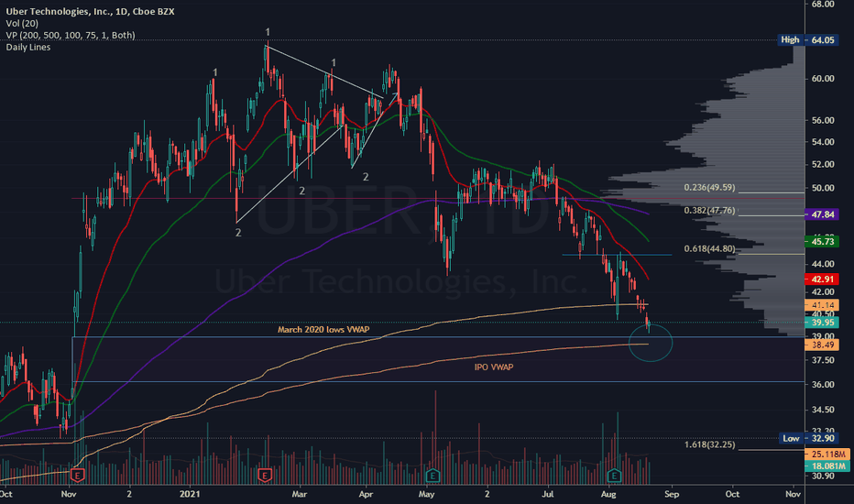The image size is (854, 504).
Task: Select the 0.618(44.80) Fibonacci label
Action: click(709, 248)
